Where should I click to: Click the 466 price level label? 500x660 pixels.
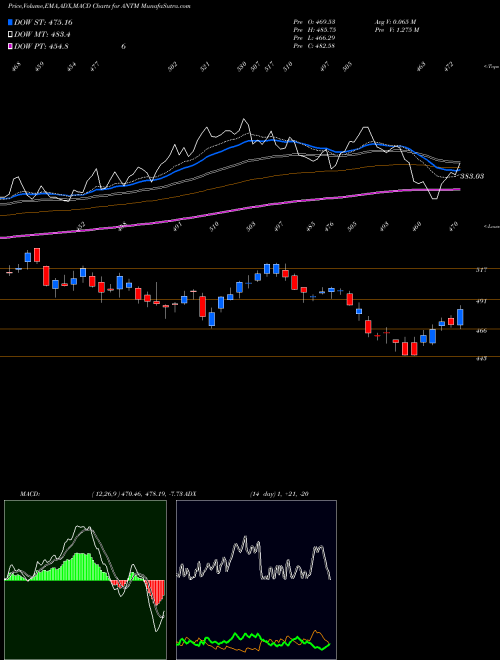(481, 330)
